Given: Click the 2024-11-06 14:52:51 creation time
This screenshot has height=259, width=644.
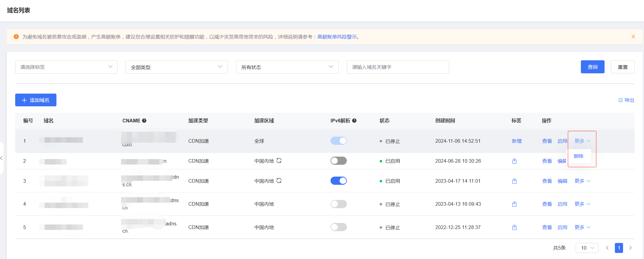Looking at the screenshot, I should click(x=458, y=141).
